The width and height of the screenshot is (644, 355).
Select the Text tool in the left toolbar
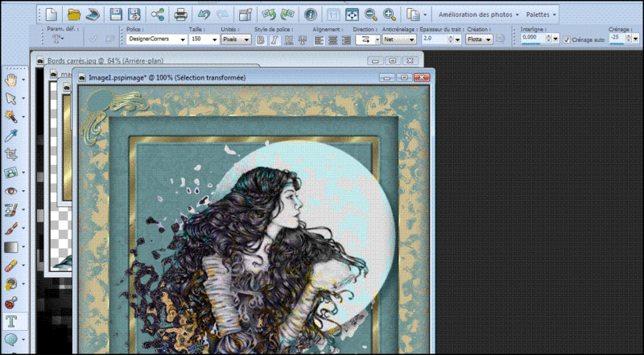[11, 321]
